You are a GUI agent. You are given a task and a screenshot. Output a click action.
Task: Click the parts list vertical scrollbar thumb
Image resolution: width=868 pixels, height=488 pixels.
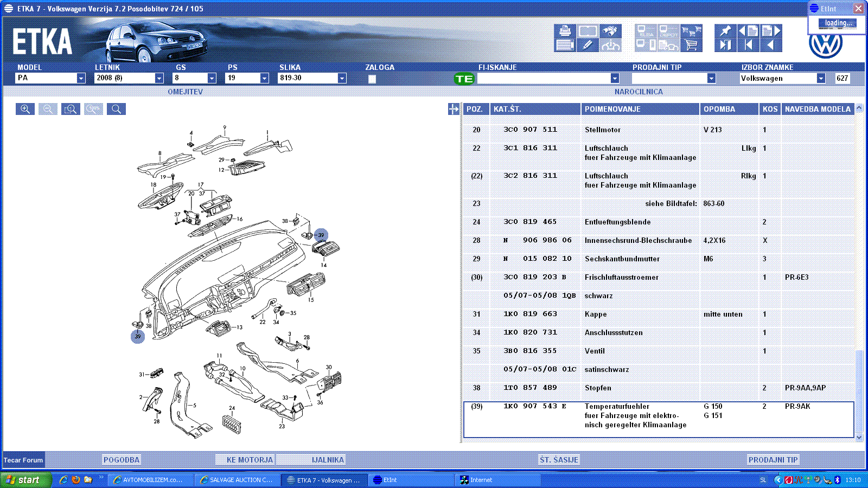859,390
